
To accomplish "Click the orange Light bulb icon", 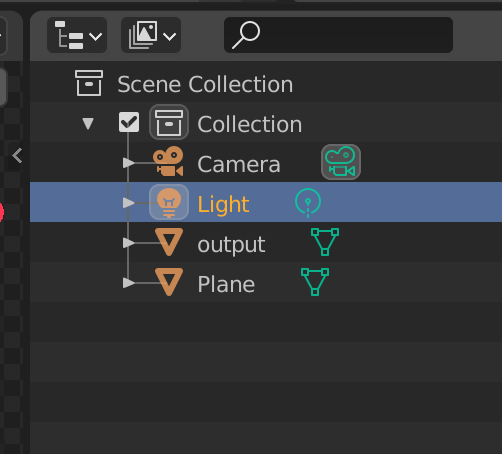I will click(x=169, y=202).
